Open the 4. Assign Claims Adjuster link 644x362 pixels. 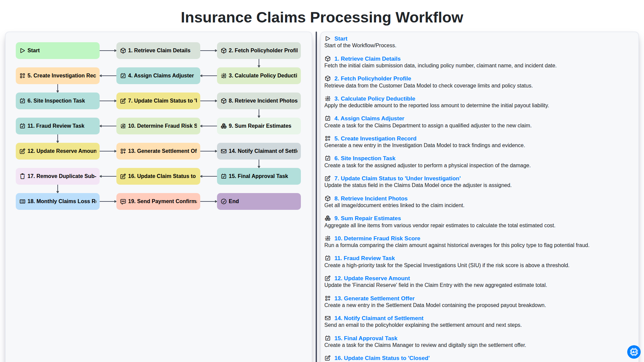click(x=369, y=118)
